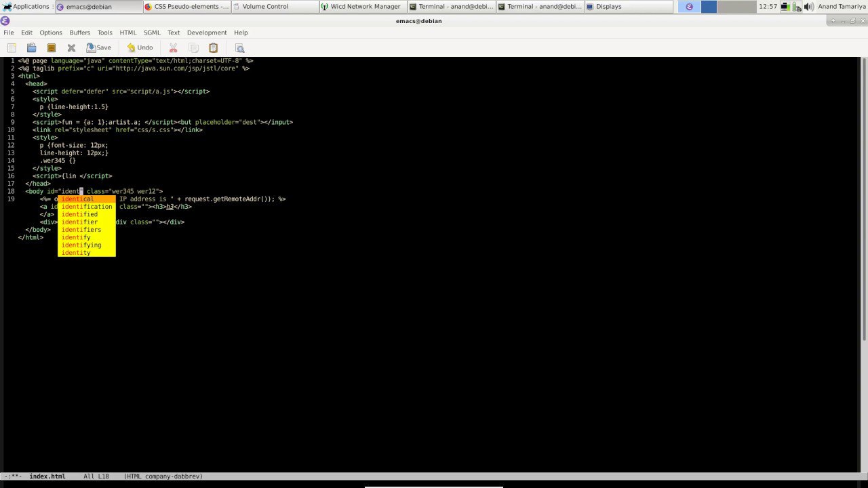Click '(HTML company-dabbrev)' mode indicator
Screen dimensions: 868x488
163,476
